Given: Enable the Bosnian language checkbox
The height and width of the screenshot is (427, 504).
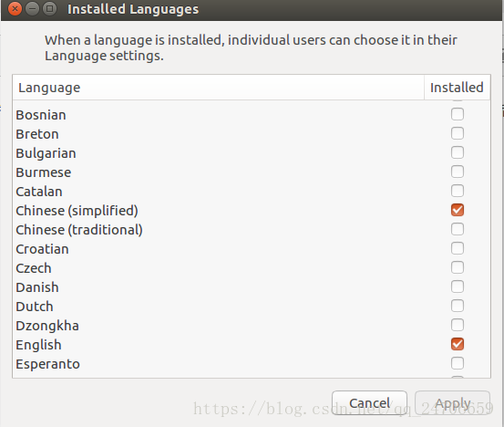Looking at the screenshot, I should click(x=458, y=114).
